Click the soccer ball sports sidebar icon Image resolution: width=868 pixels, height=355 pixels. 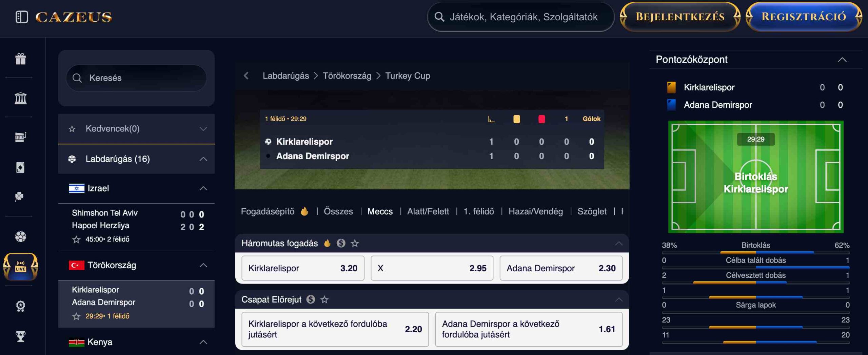pyautogui.click(x=21, y=236)
